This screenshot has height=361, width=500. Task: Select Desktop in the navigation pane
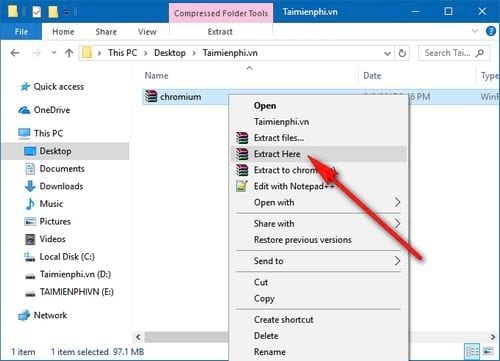click(65, 151)
